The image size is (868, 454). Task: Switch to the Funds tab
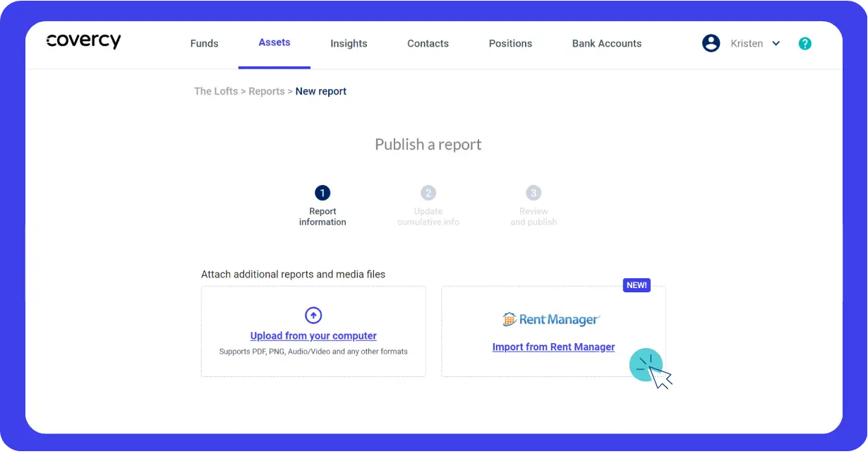point(204,43)
